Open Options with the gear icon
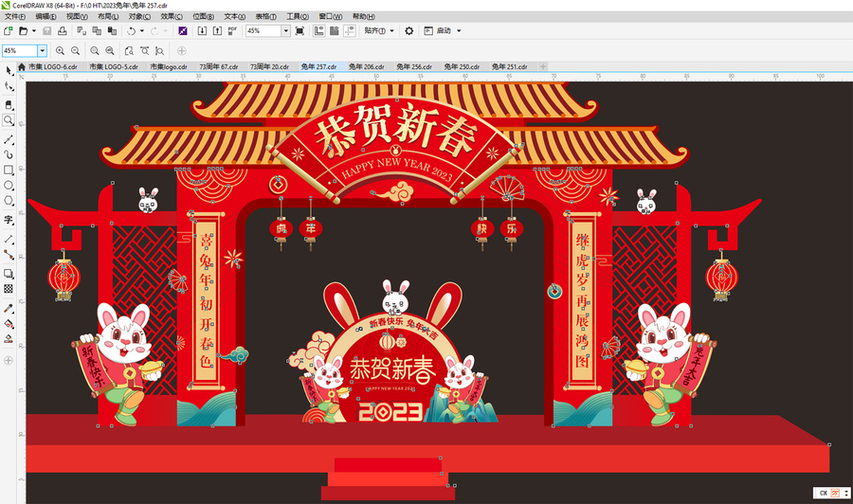853x504 pixels. [x=409, y=31]
